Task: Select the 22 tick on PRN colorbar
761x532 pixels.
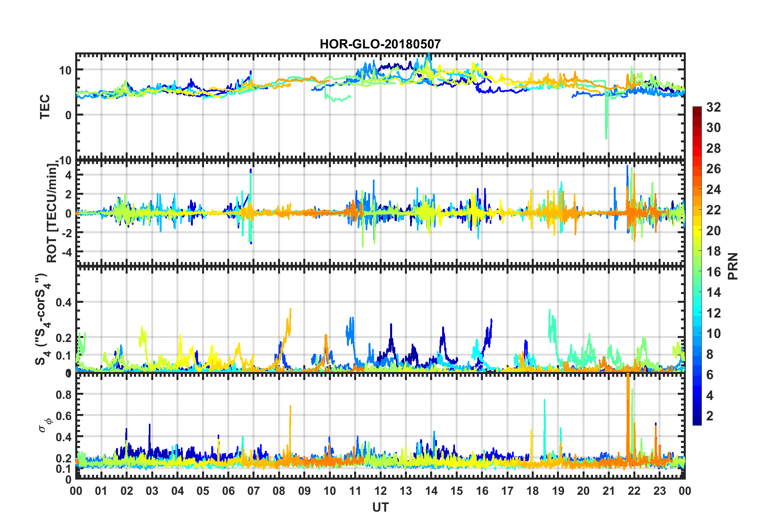Action: [714, 210]
